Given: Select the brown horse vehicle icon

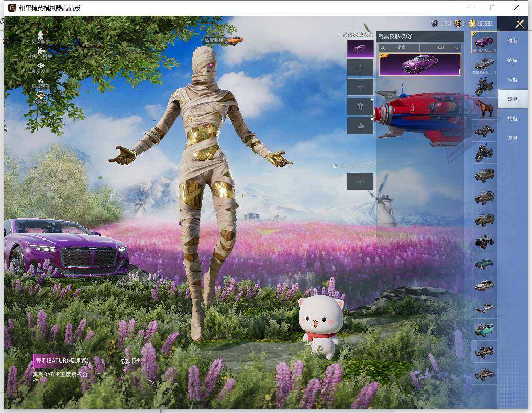Looking at the screenshot, I should pyautogui.click(x=484, y=108).
